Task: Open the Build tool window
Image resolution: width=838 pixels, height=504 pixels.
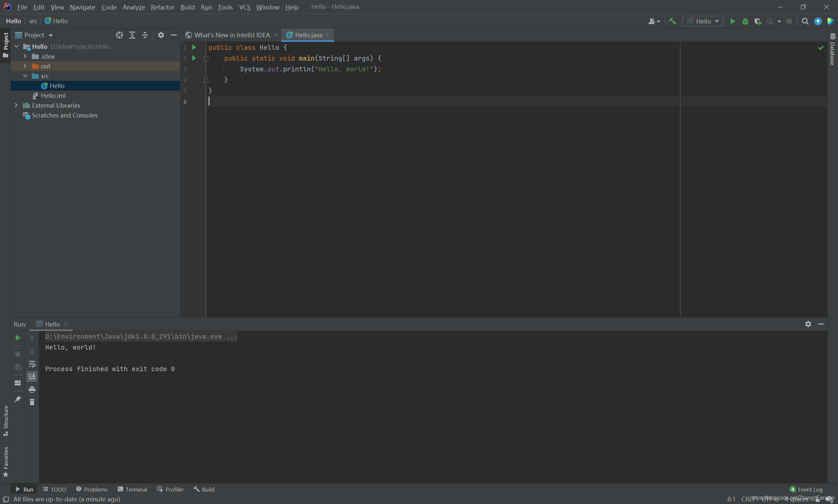Action: click(x=204, y=489)
